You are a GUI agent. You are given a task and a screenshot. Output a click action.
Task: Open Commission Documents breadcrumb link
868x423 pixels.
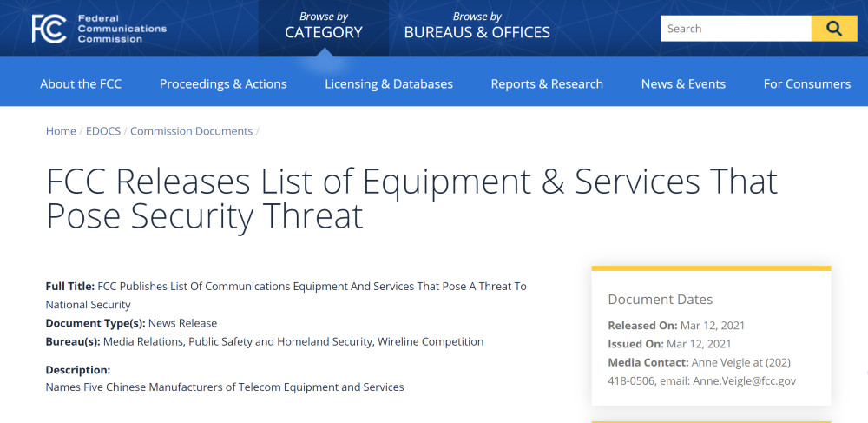[192, 131]
